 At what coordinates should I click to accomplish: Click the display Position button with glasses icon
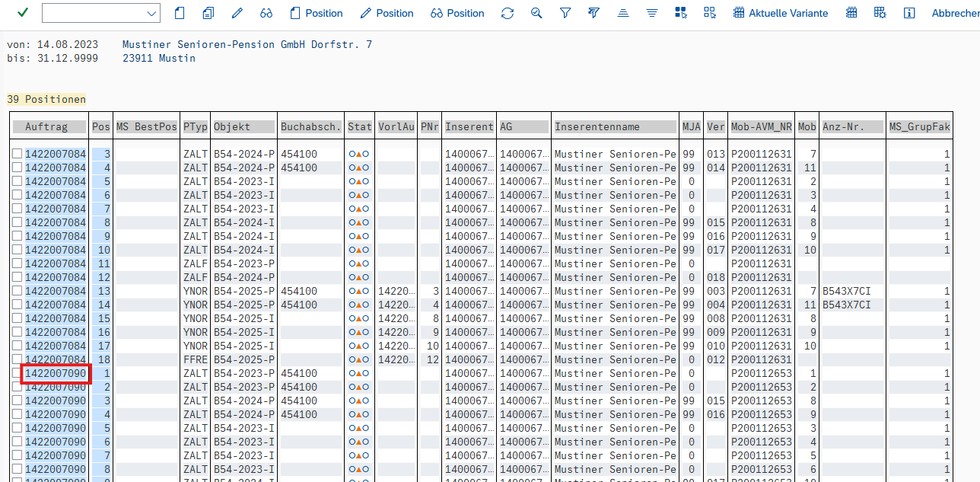pyautogui.click(x=457, y=13)
